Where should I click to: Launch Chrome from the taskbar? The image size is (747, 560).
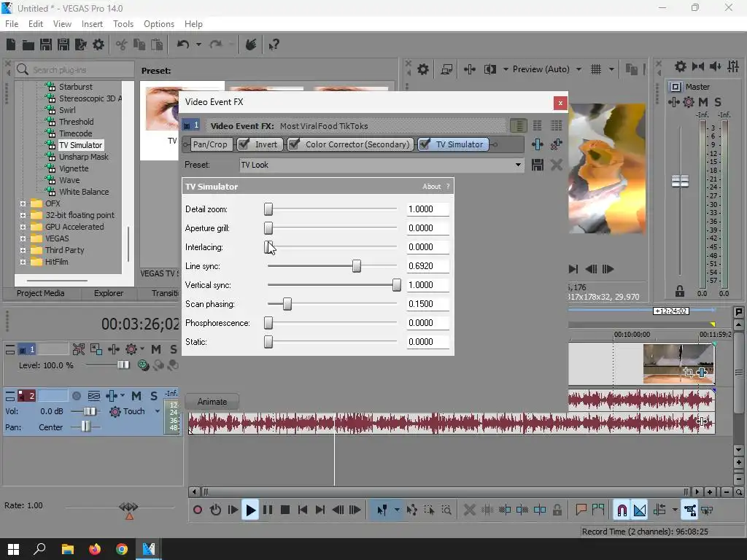[x=122, y=549]
